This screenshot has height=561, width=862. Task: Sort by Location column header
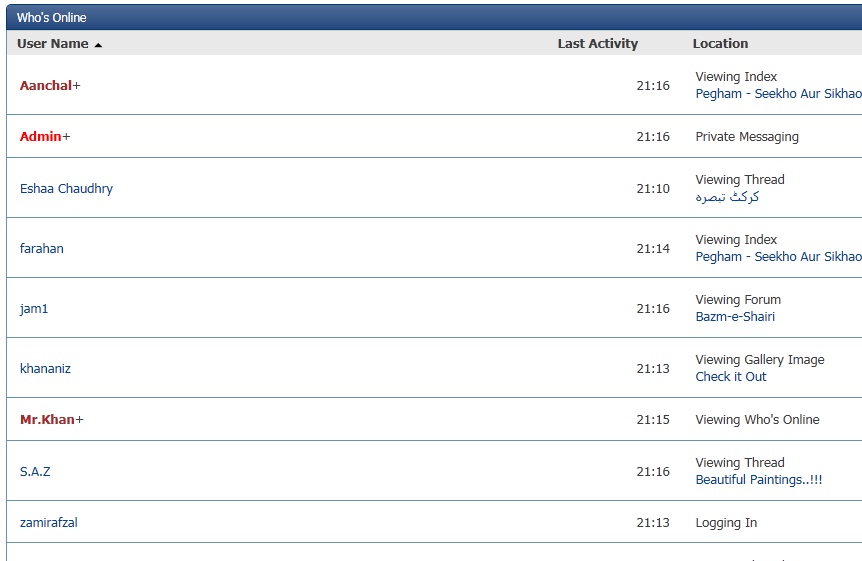coord(720,44)
